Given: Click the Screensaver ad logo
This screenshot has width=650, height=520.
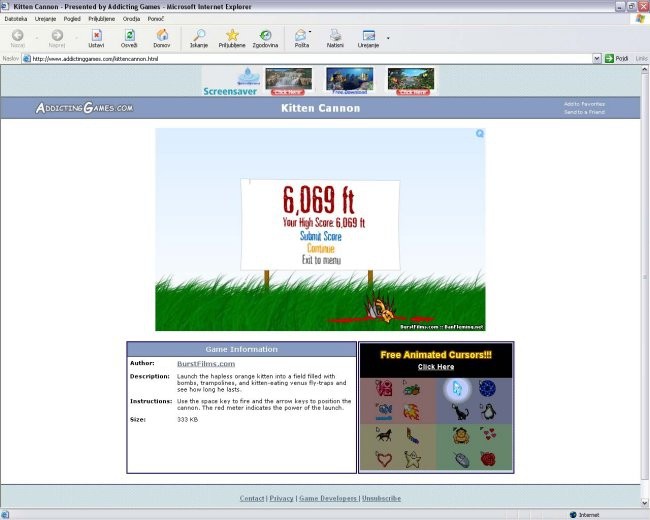Looking at the screenshot, I should [x=230, y=82].
